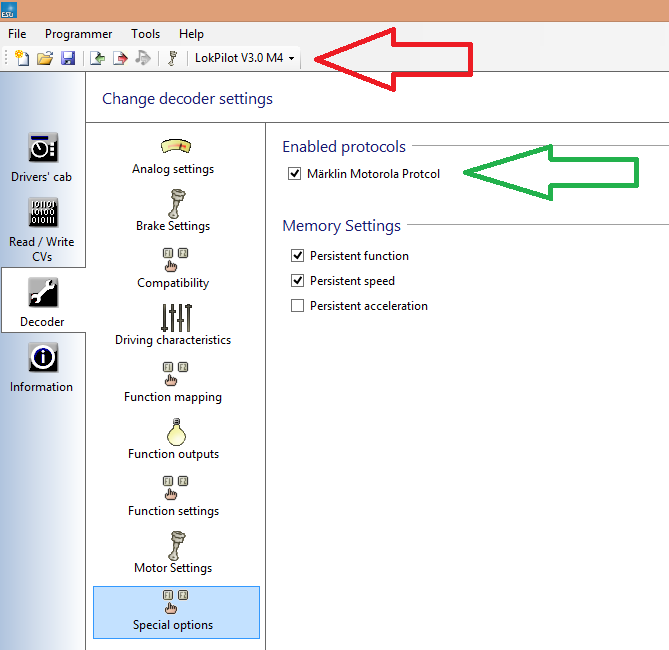This screenshot has width=669, height=650.
Task: Open Function mapping page
Action: (173, 383)
